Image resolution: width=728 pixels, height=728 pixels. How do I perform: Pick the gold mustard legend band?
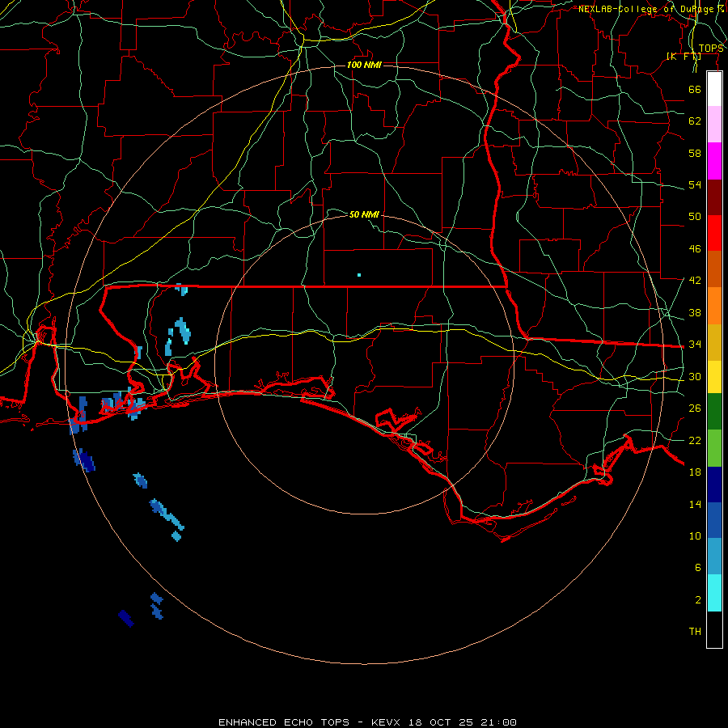(x=714, y=343)
